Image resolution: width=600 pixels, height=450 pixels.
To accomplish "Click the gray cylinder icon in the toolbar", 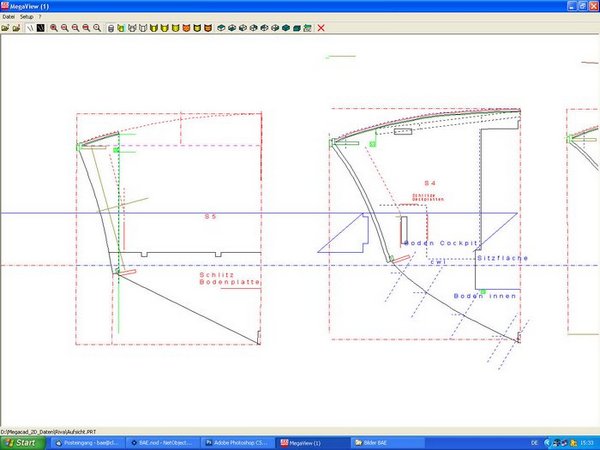I will coord(110,28).
